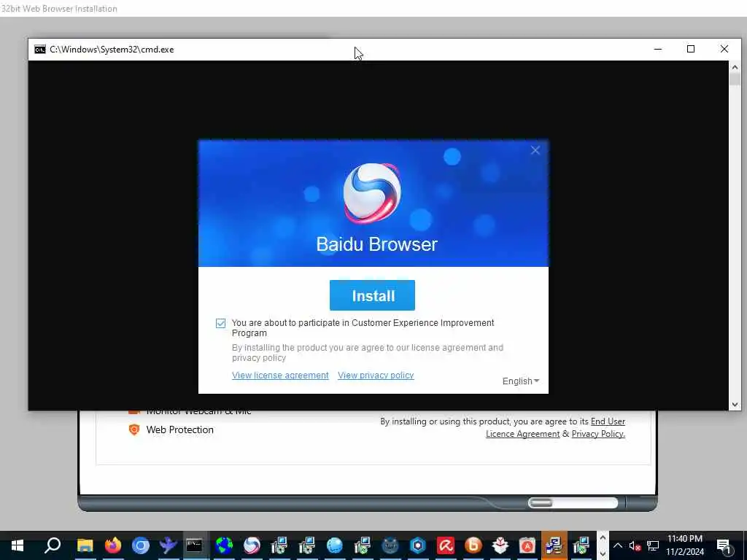Open the Windows Start menu

coord(18,545)
